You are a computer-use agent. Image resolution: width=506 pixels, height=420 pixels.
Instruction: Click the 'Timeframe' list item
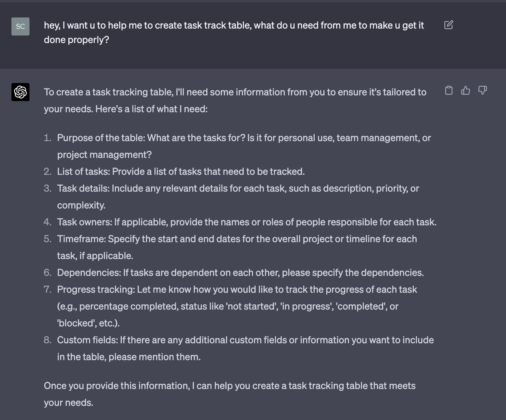pos(237,239)
